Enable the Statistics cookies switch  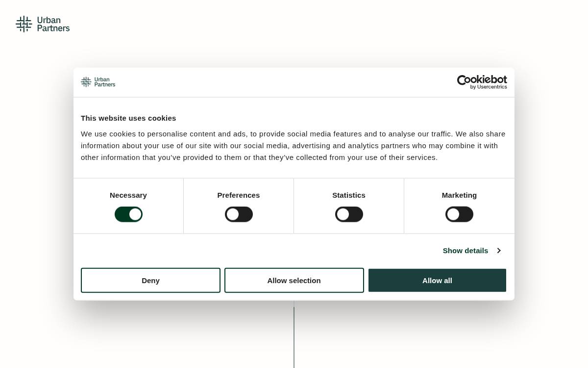349,214
